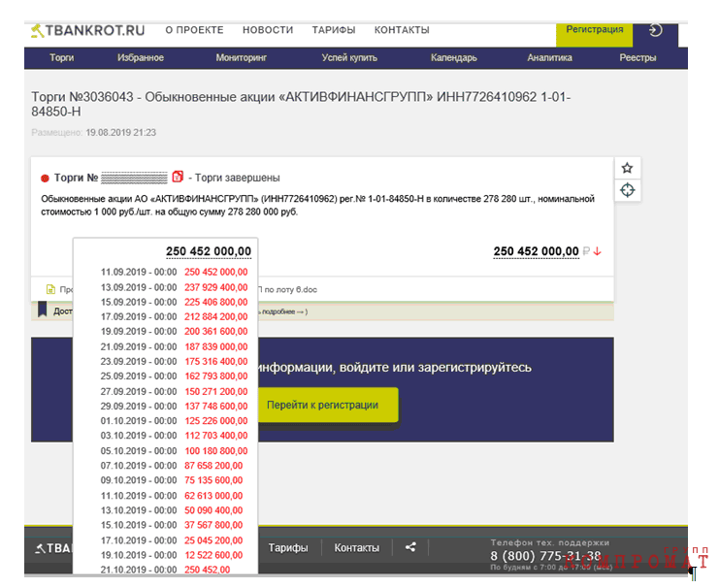This screenshot has height=588, width=719.
Task: Switch to the Успей купить tab
Action: [x=349, y=58]
